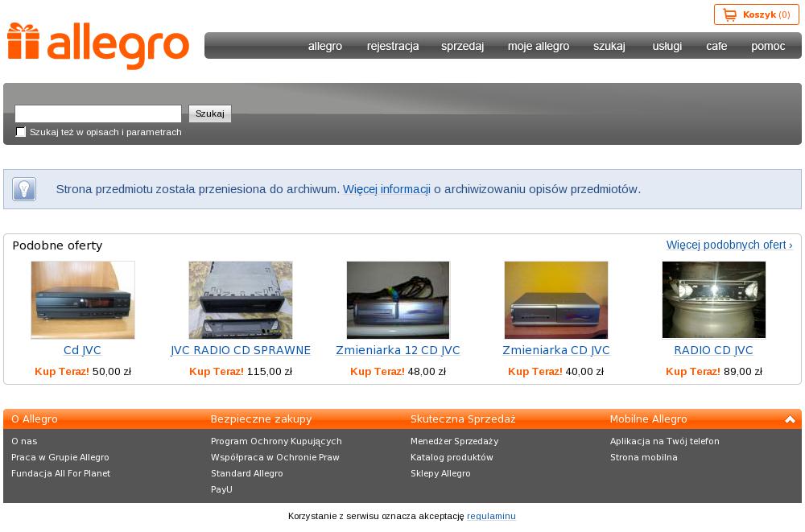Visit 'Fundacja All For Planet' link
The height and width of the screenshot is (532, 805).
60,473
